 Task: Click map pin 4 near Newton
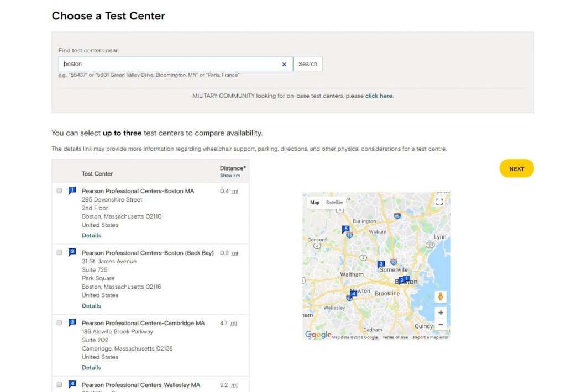point(353,294)
